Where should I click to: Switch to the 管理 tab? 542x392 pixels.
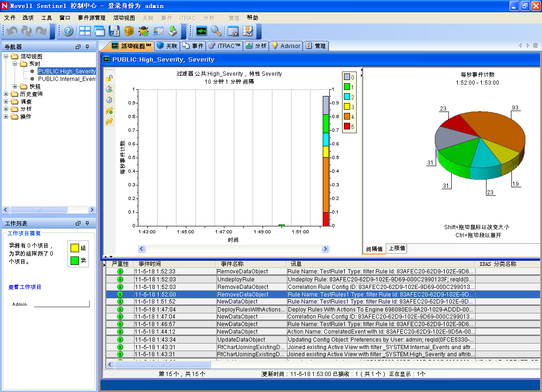pos(316,46)
